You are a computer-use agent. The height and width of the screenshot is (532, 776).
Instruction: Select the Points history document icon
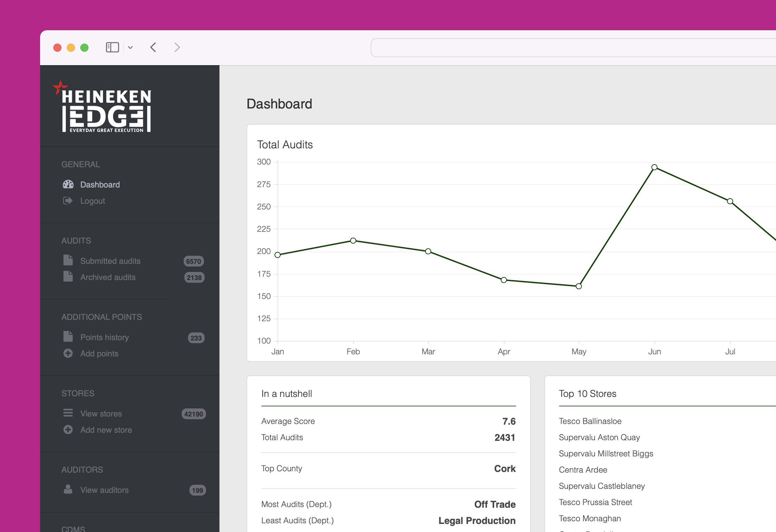click(68, 337)
